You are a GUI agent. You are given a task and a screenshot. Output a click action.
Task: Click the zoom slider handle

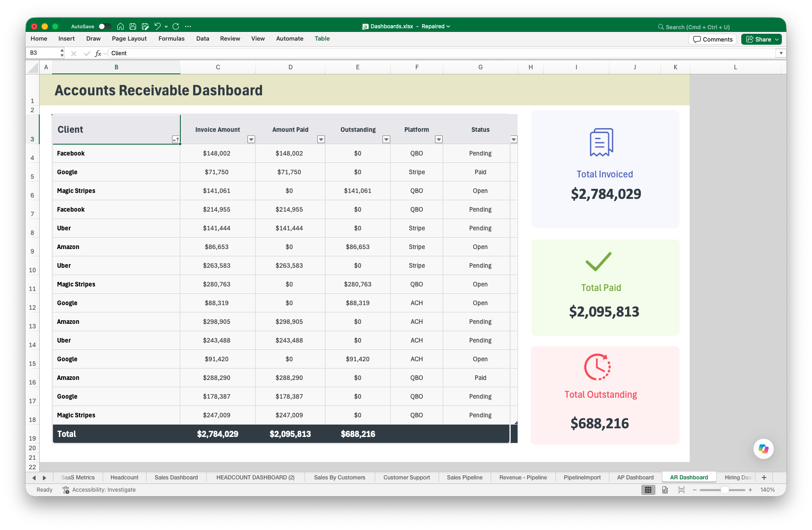(x=725, y=490)
